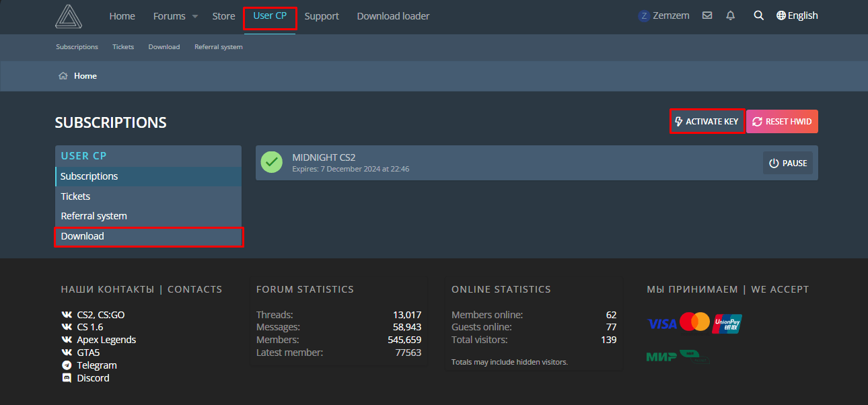Image resolution: width=868 pixels, height=405 pixels.
Task: Click the Visa payment logo
Action: pos(662,324)
